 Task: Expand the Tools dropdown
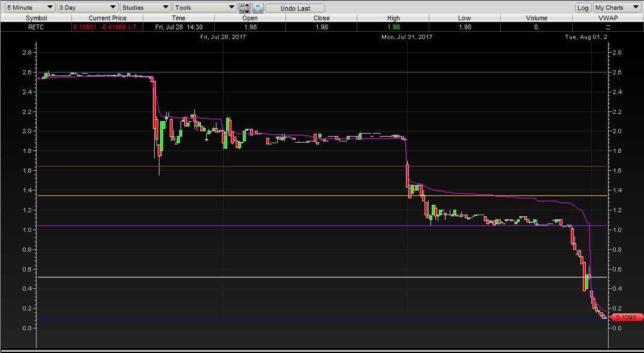205,7
